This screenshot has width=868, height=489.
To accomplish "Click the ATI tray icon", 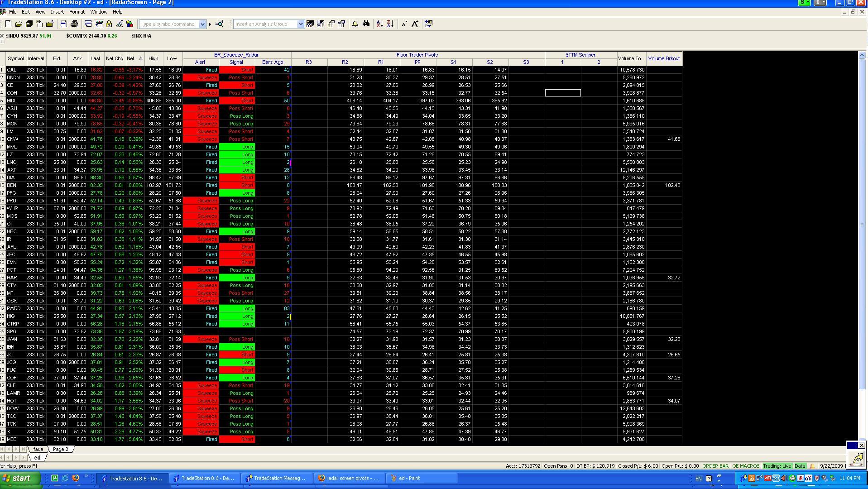I will coord(768,478).
